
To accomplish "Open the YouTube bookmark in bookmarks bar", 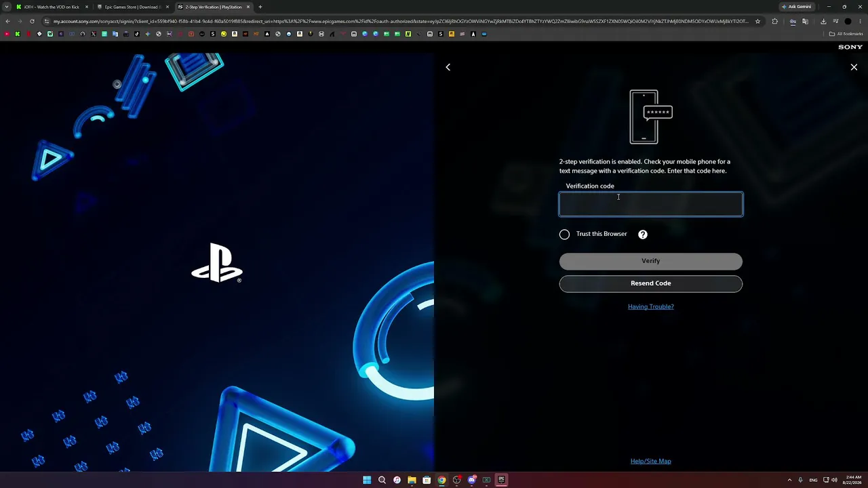I will (7, 34).
